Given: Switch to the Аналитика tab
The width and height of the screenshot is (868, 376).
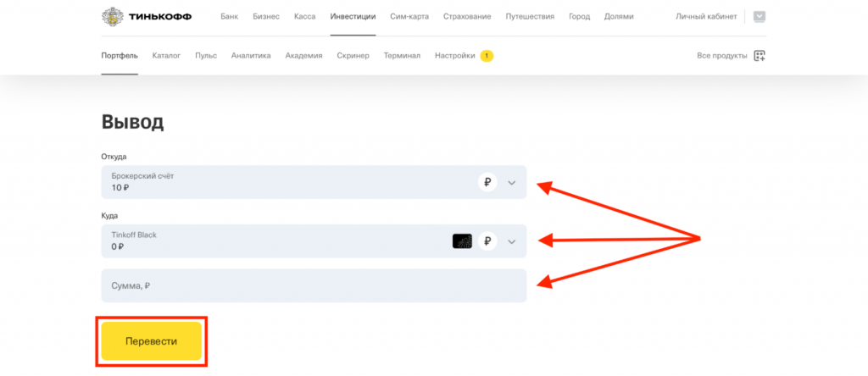Looking at the screenshot, I should click(251, 56).
